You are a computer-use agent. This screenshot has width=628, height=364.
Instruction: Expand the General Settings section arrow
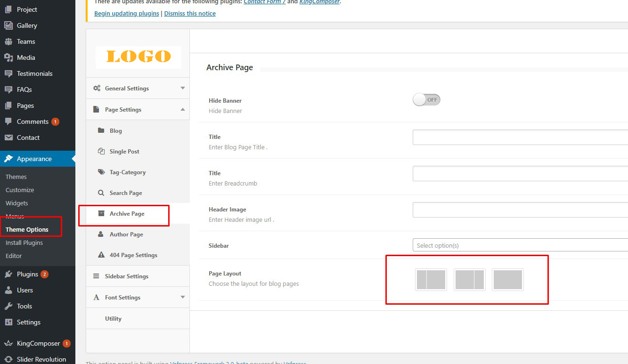[183, 89]
